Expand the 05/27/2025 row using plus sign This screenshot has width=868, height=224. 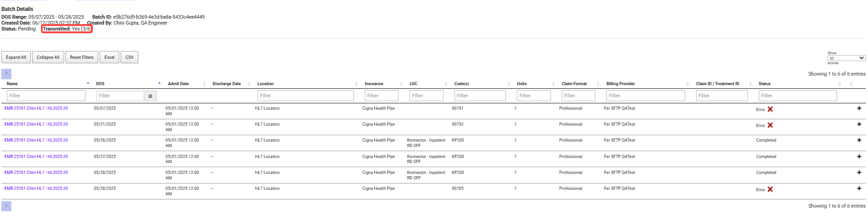point(859,157)
